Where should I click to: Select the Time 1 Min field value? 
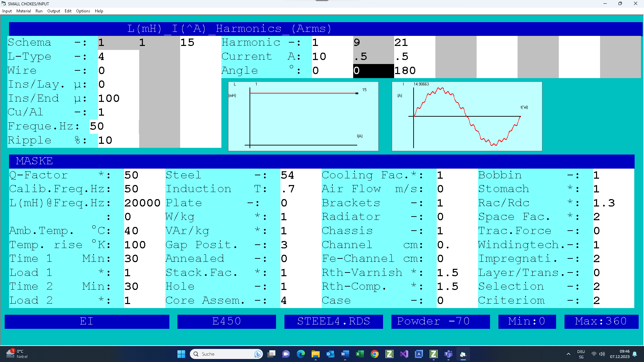point(144,259)
